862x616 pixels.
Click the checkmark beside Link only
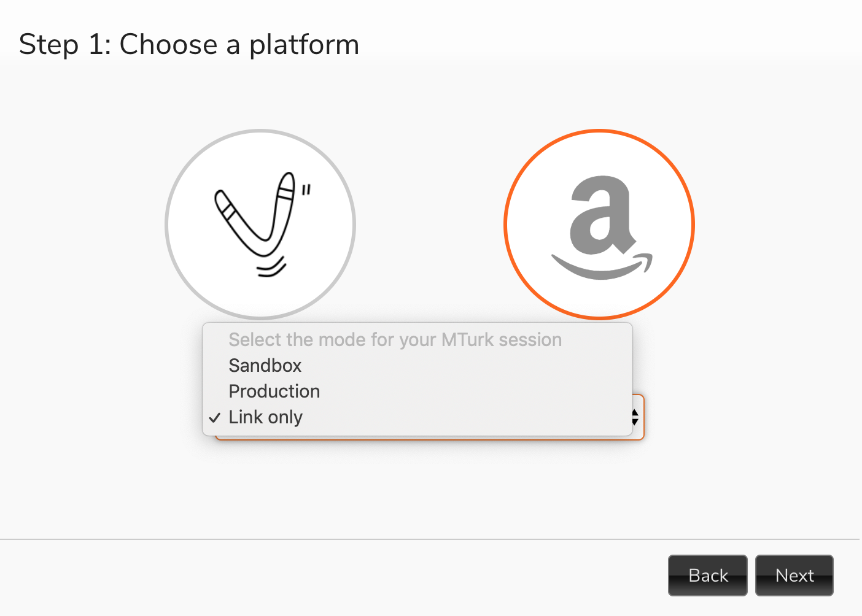(x=214, y=418)
